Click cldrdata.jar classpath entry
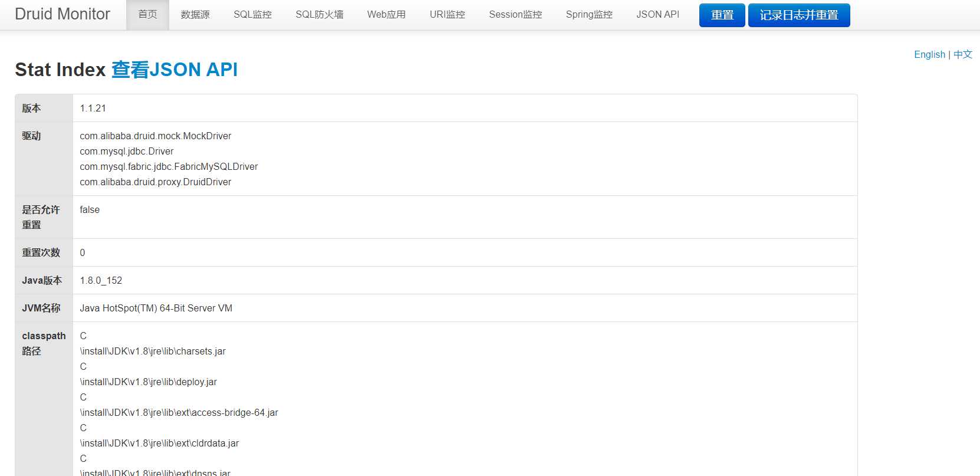This screenshot has height=476, width=980. (159, 443)
